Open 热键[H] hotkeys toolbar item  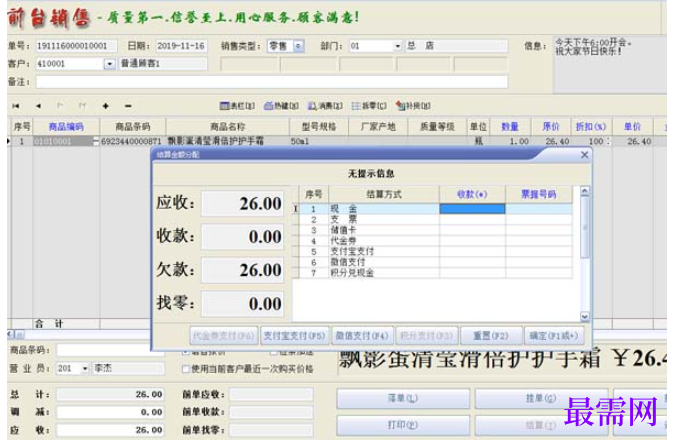click(281, 106)
